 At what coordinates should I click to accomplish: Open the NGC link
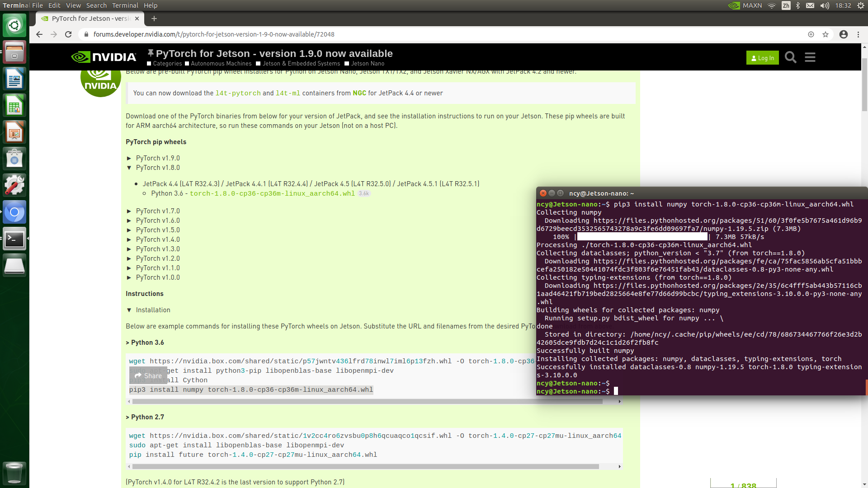pyautogui.click(x=359, y=93)
